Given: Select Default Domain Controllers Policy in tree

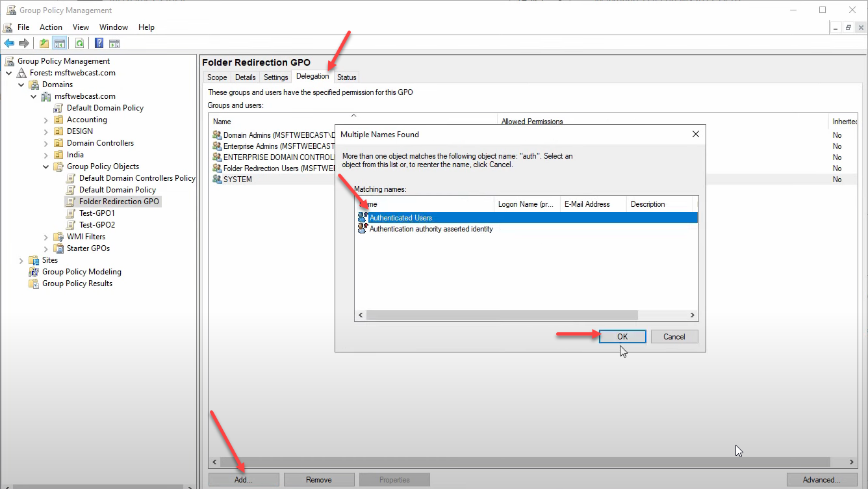Looking at the screenshot, I should [x=137, y=178].
